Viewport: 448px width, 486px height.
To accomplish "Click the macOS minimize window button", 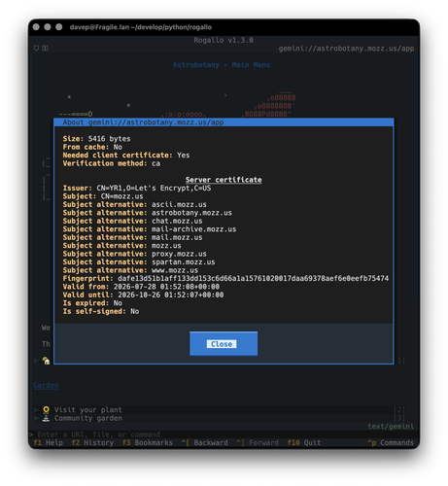I will coord(48,27).
